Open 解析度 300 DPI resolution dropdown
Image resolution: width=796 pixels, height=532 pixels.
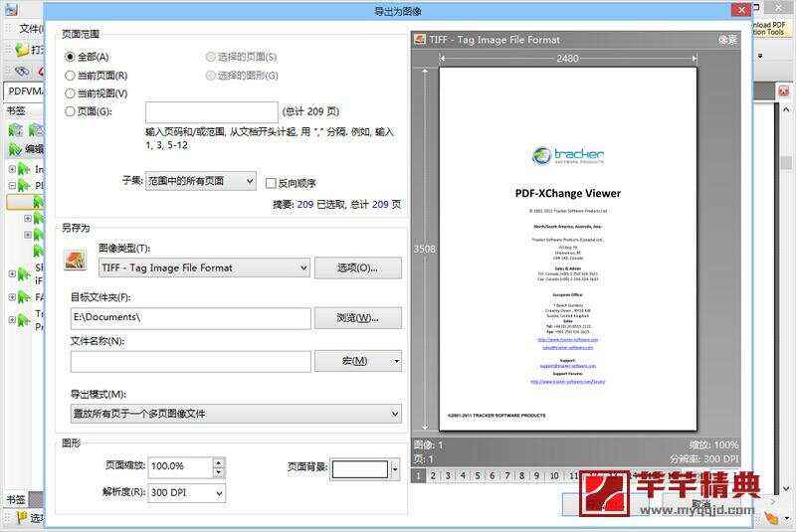pos(186,493)
